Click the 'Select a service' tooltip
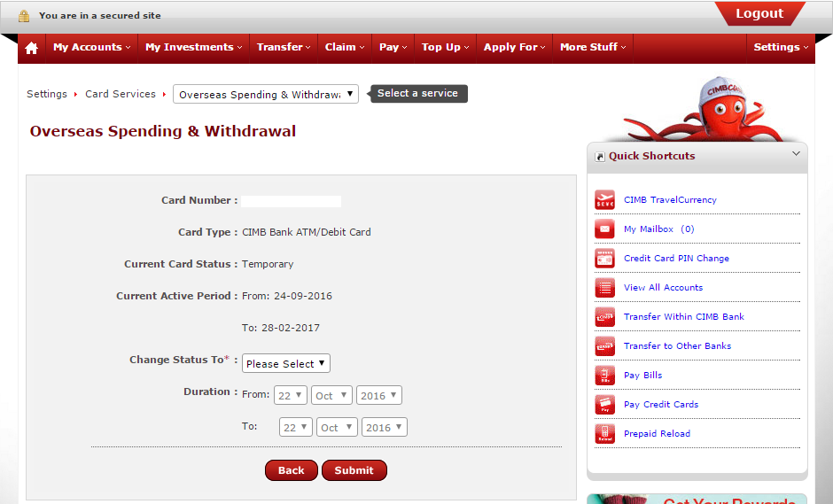This screenshot has width=833, height=504. (x=417, y=94)
